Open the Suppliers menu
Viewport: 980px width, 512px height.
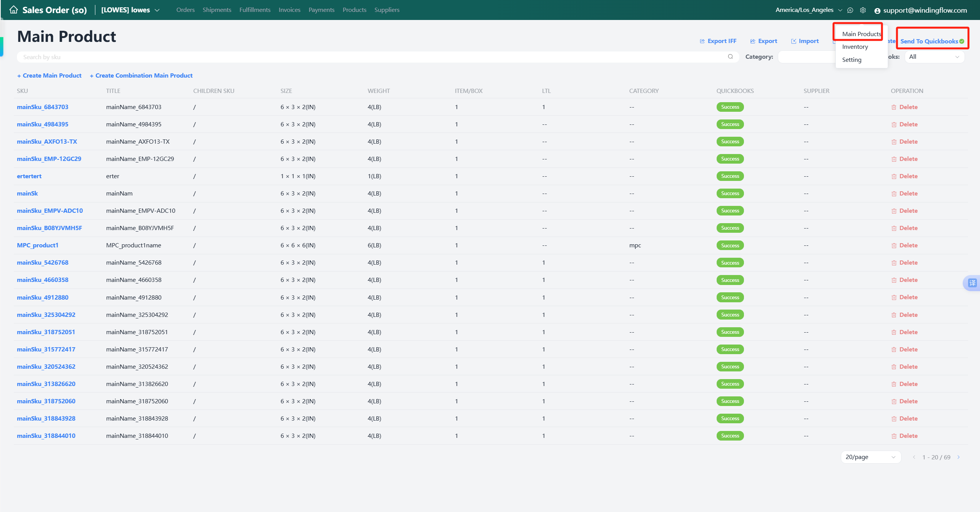387,10
